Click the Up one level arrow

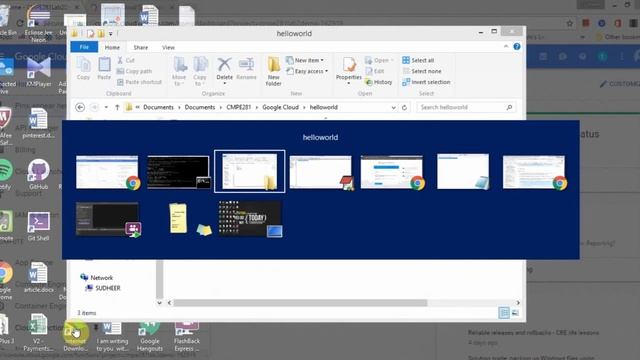pyautogui.click(x=117, y=107)
